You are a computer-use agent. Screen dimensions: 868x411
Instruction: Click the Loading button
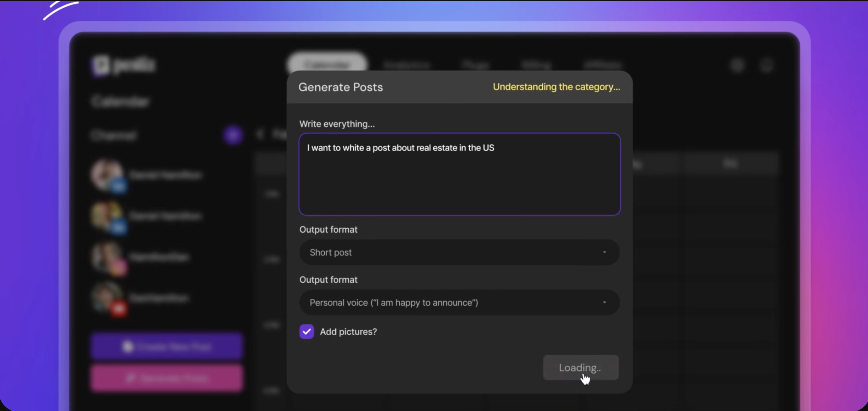(x=580, y=367)
